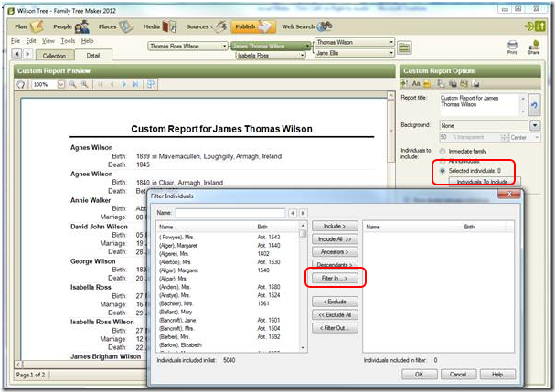Image resolution: width=555 pixels, height=392 pixels.
Task: Open the Media workspace
Action: tap(159, 26)
